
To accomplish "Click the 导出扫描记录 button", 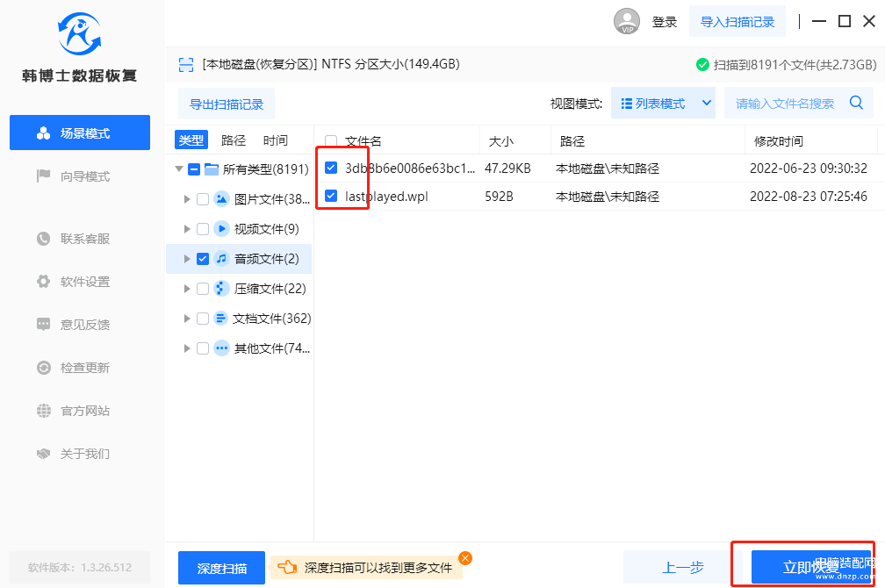I will 227,104.
